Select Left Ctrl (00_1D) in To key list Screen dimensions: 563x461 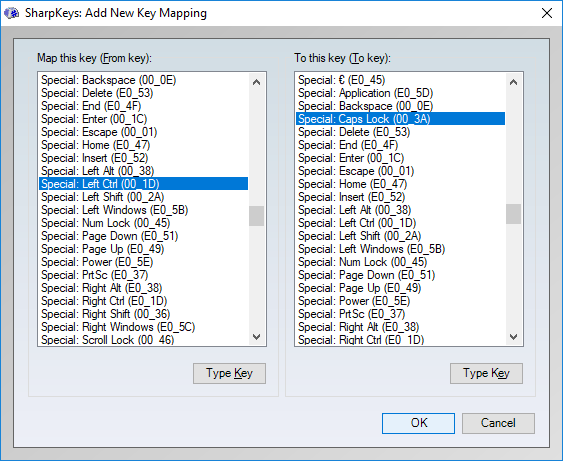point(400,223)
